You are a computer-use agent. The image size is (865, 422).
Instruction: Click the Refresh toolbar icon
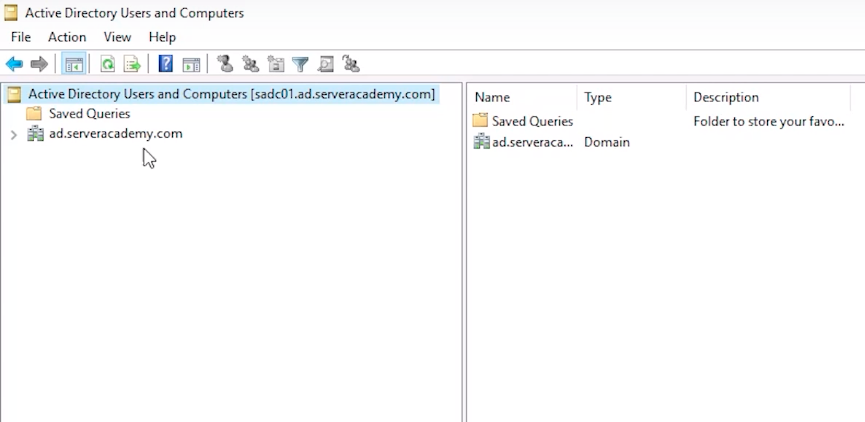pos(107,64)
